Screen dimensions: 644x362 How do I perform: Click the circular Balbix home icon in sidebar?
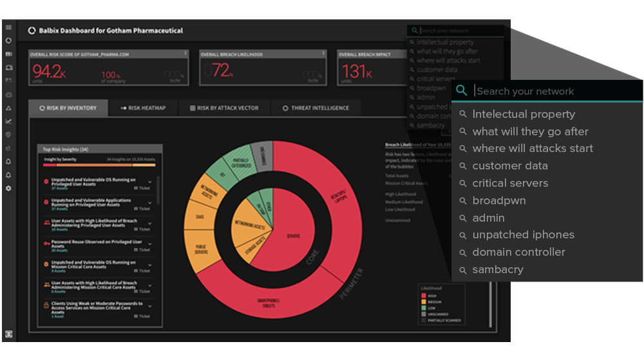[x=8, y=41]
